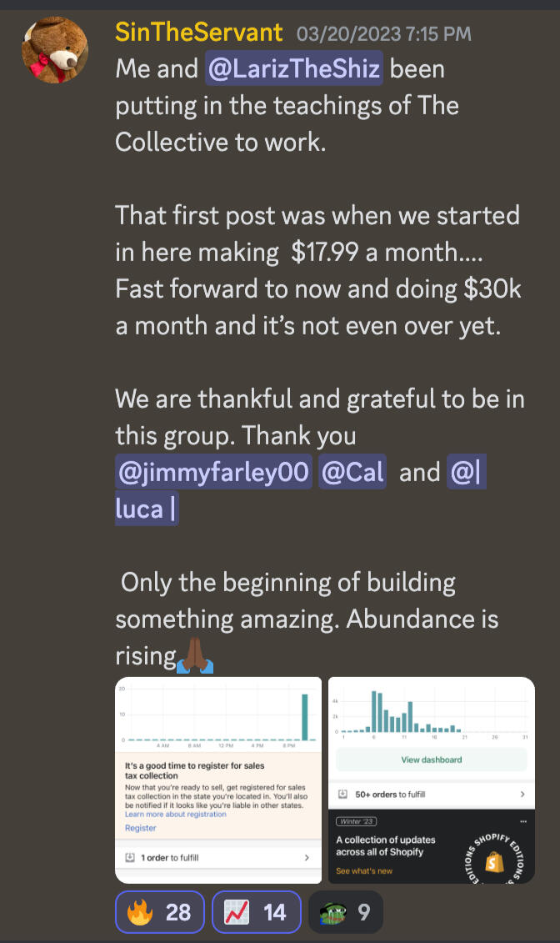560x943 pixels.
Task: Toggle the frog emoji reaction with 9
Action: coord(345,912)
